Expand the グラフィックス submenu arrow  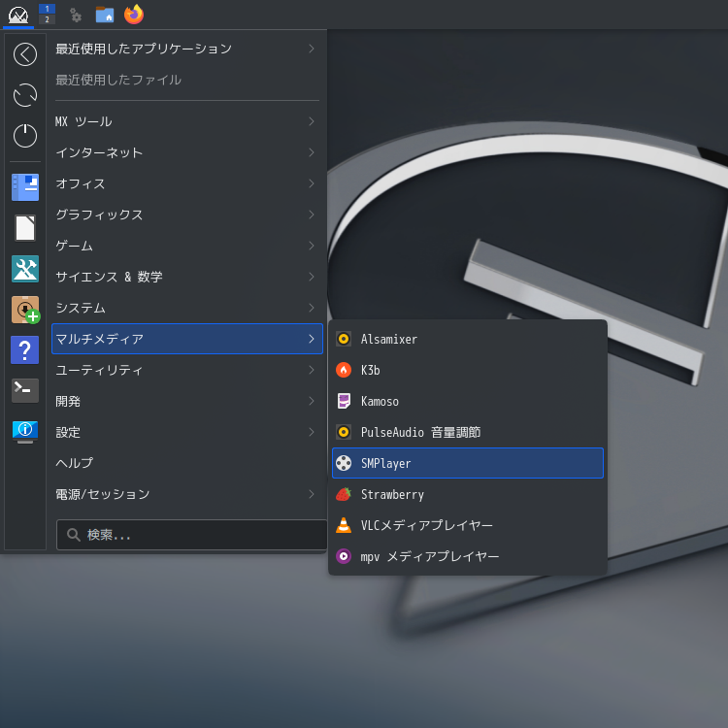tap(312, 215)
